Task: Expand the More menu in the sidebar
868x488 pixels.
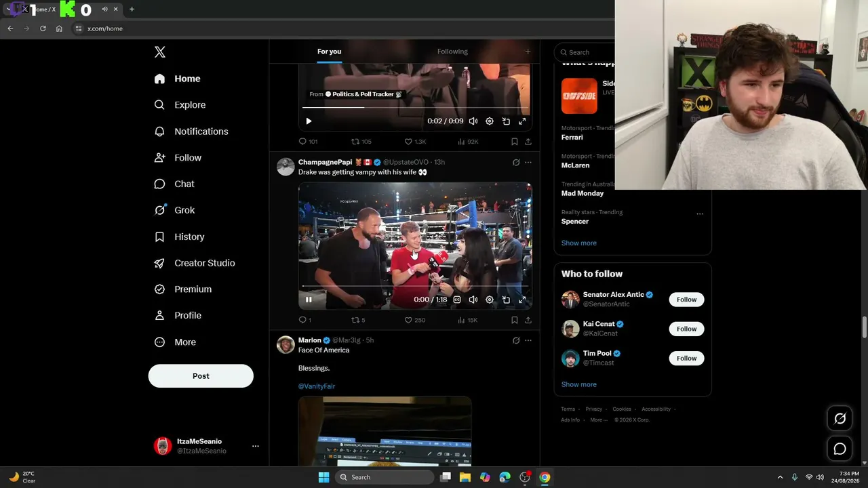Action: 175,342
